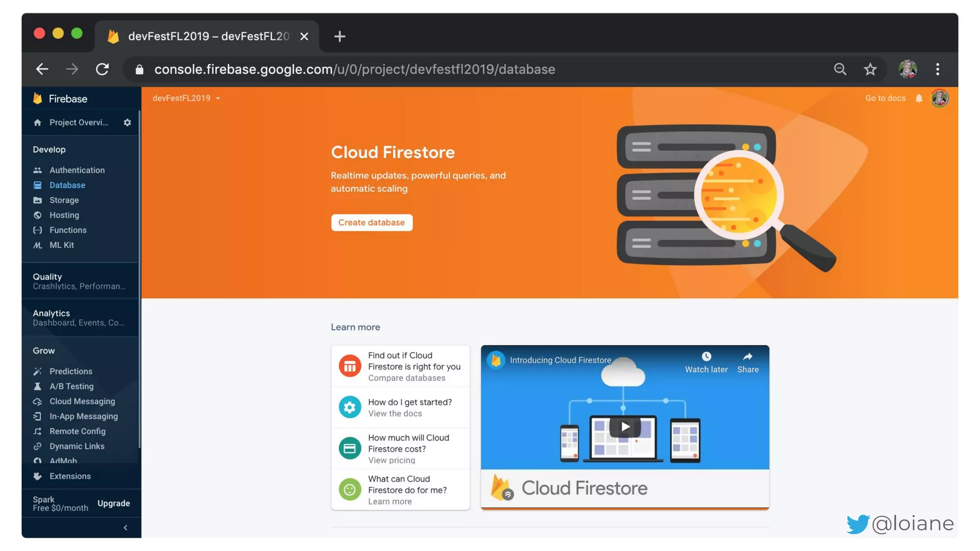Bookmark page with star icon

click(870, 69)
